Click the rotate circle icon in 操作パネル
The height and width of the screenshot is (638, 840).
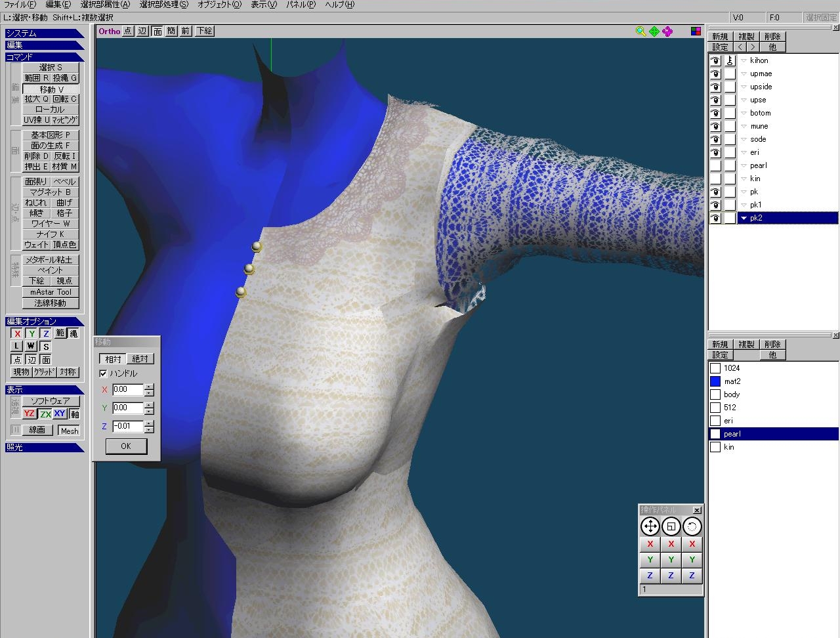pyautogui.click(x=692, y=526)
